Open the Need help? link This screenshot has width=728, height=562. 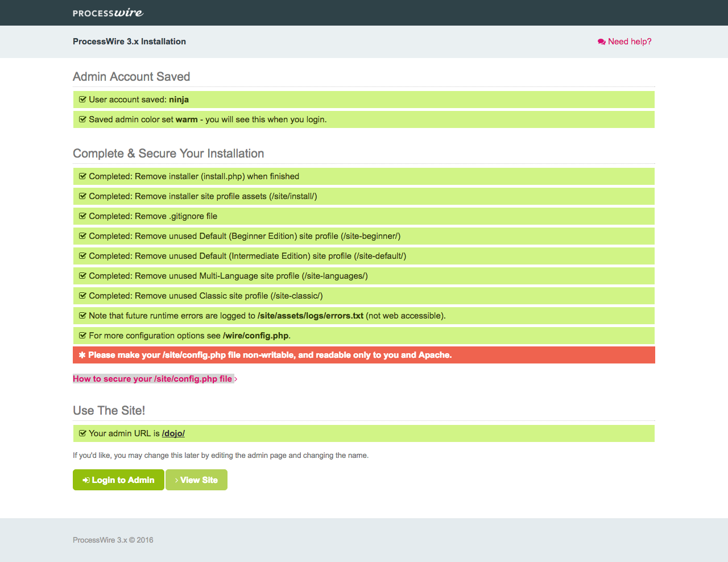pos(624,42)
